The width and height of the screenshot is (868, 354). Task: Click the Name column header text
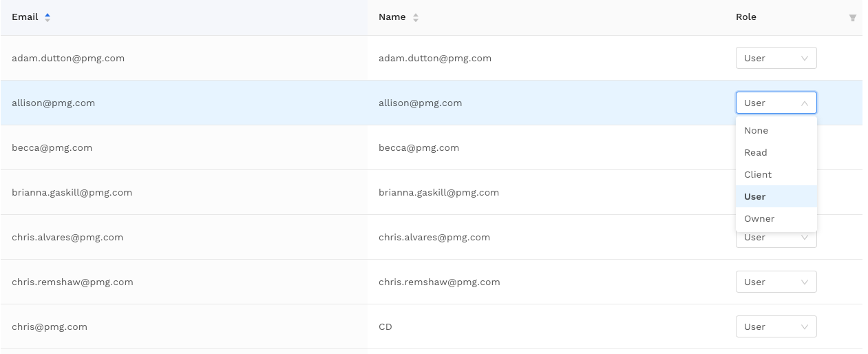coord(392,17)
